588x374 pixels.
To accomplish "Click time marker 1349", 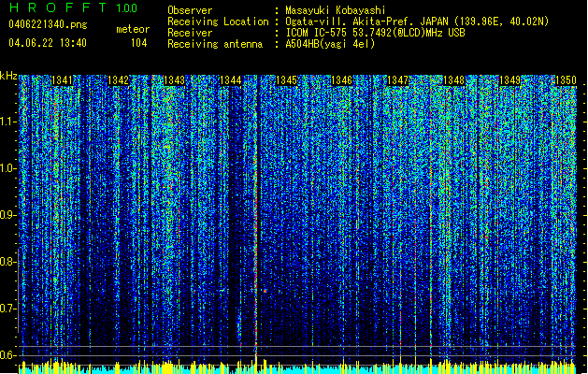I will coord(510,80).
